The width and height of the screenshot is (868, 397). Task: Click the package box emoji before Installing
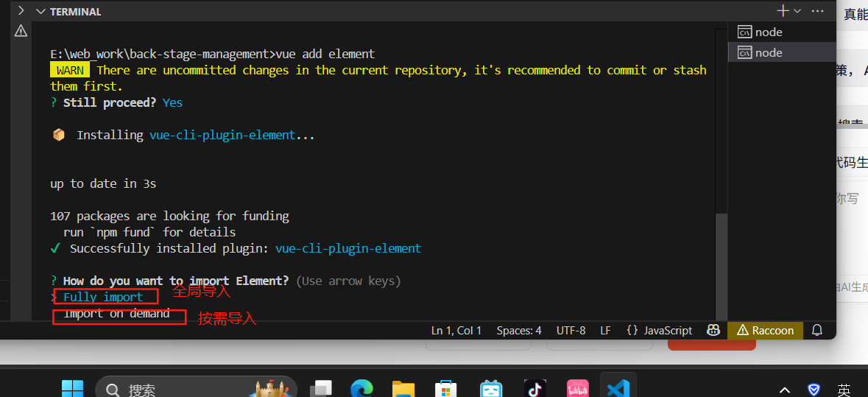click(59, 135)
